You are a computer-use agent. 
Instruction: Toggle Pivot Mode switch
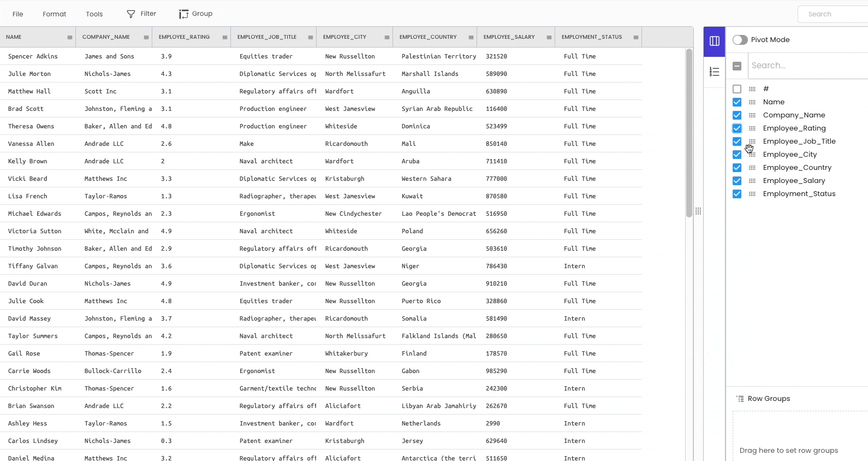(740, 40)
